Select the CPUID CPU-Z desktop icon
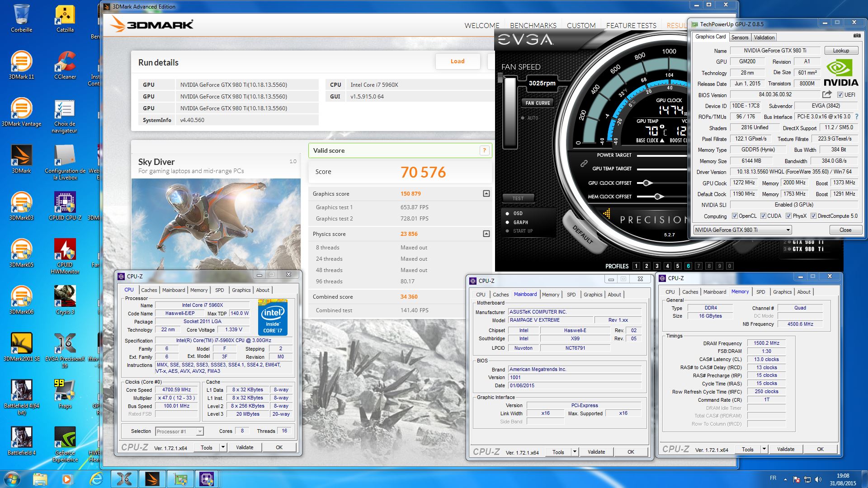868x488 pixels. (65, 206)
